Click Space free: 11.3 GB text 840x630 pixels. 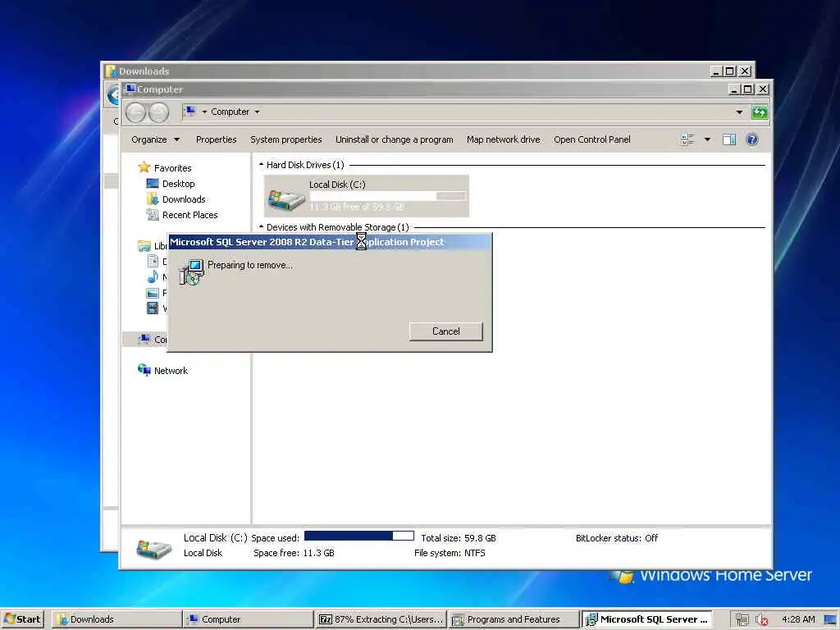click(x=294, y=553)
